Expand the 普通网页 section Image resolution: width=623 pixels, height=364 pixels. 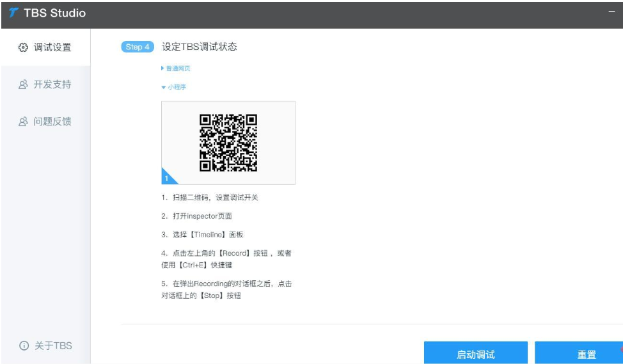coord(176,68)
